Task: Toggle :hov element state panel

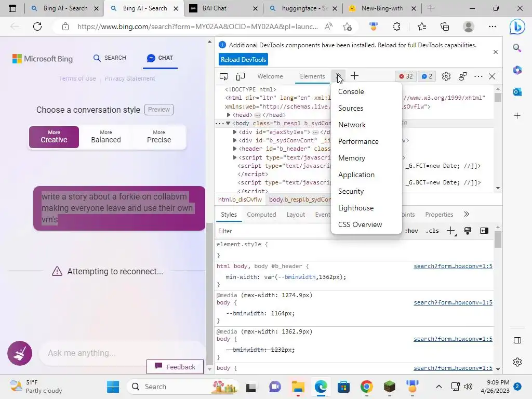Action: [x=411, y=231]
